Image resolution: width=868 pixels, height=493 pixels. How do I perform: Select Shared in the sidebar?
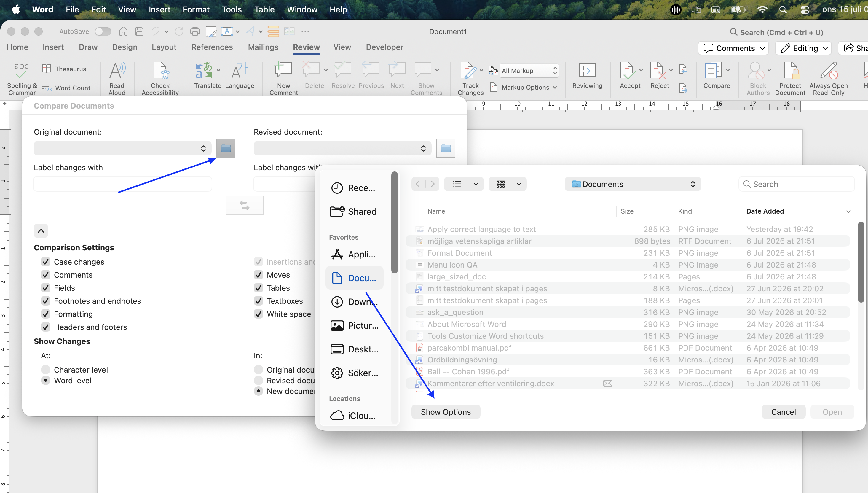[354, 211]
